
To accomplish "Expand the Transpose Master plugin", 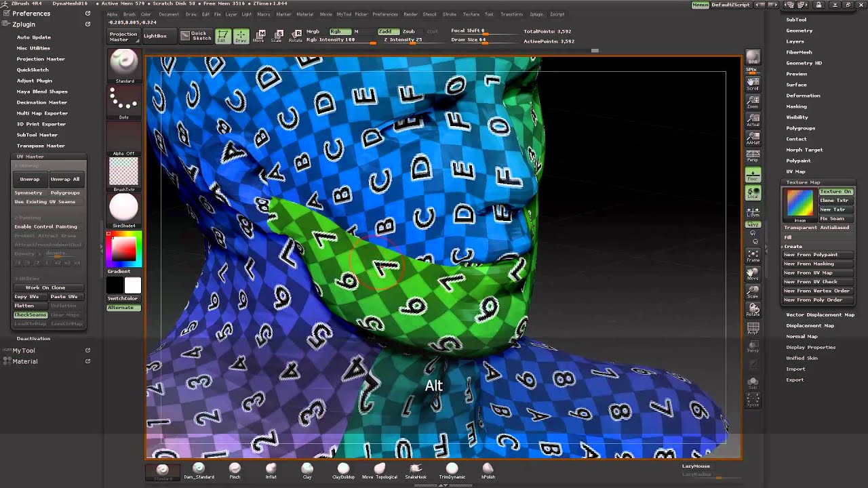I will pyautogui.click(x=41, y=146).
